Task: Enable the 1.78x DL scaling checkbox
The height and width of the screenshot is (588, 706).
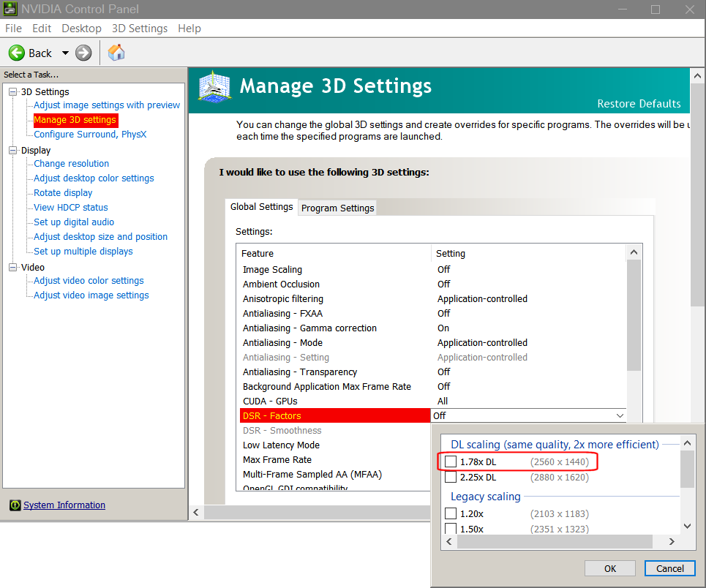Action: (x=451, y=461)
